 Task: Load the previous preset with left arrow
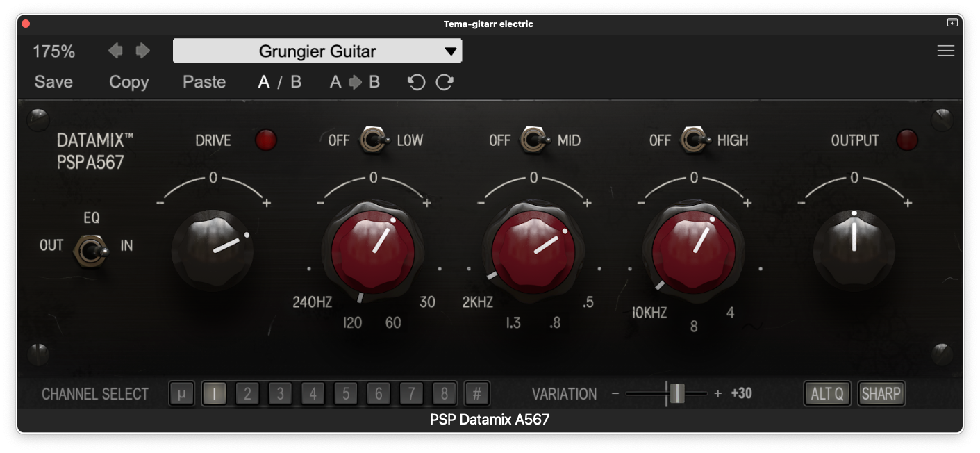coord(115,51)
